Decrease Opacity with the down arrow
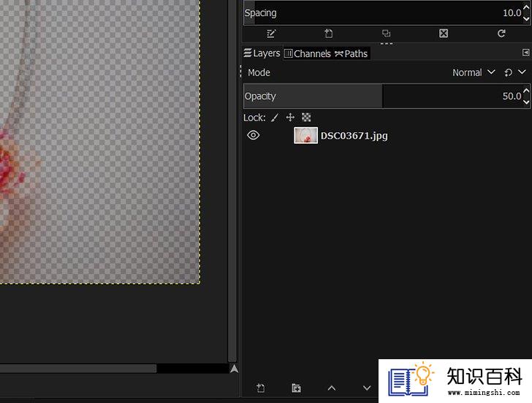Image resolution: width=532 pixels, height=403 pixels. click(526, 102)
